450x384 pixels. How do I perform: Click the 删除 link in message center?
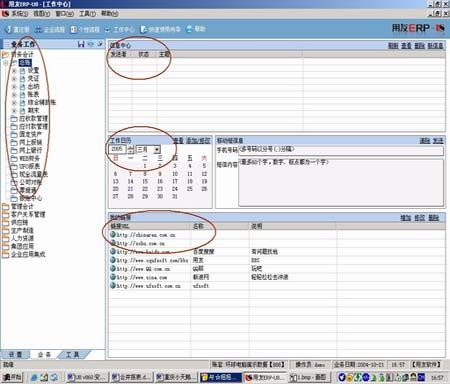coord(420,46)
